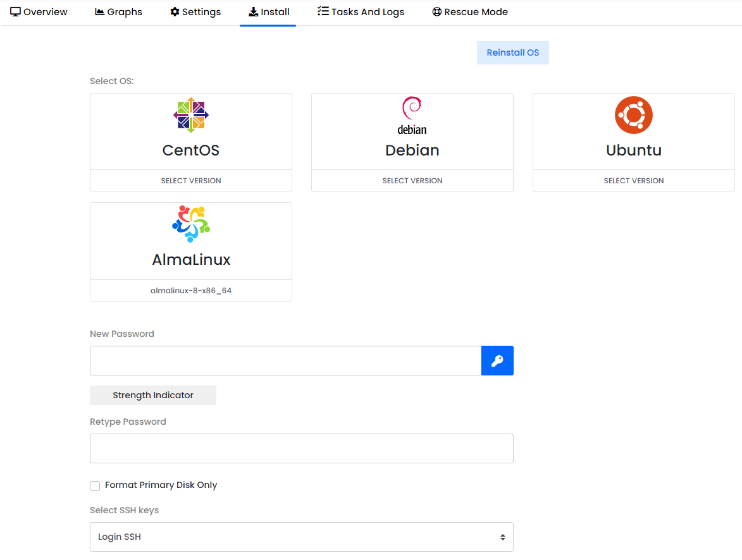Click the AlmaLinux colorful logo
The width and height of the screenshot is (742, 560).
point(190,224)
